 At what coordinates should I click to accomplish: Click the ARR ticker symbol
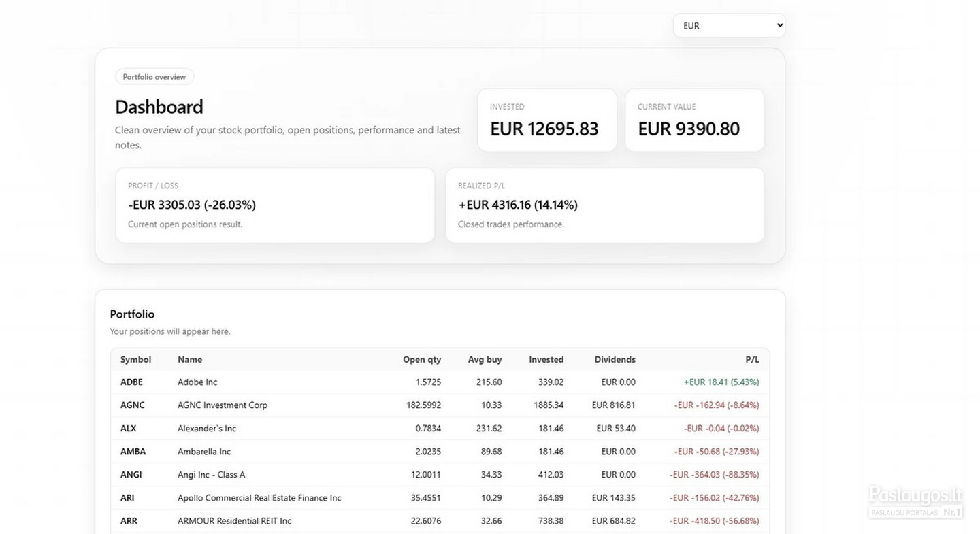(x=129, y=521)
